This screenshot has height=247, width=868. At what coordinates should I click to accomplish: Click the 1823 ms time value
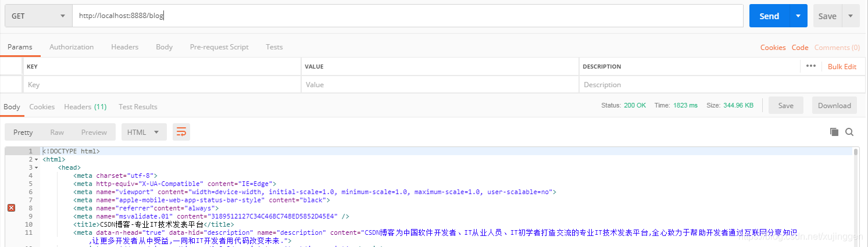pyautogui.click(x=685, y=105)
